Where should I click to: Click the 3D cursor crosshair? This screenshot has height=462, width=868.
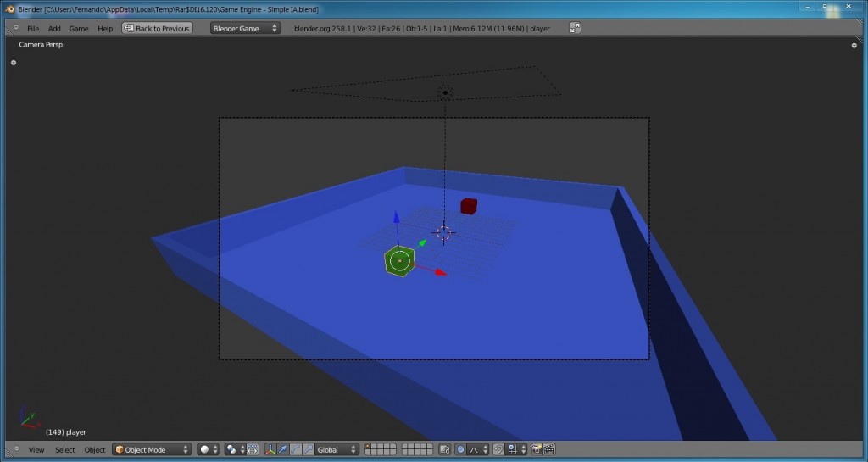tap(443, 233)
